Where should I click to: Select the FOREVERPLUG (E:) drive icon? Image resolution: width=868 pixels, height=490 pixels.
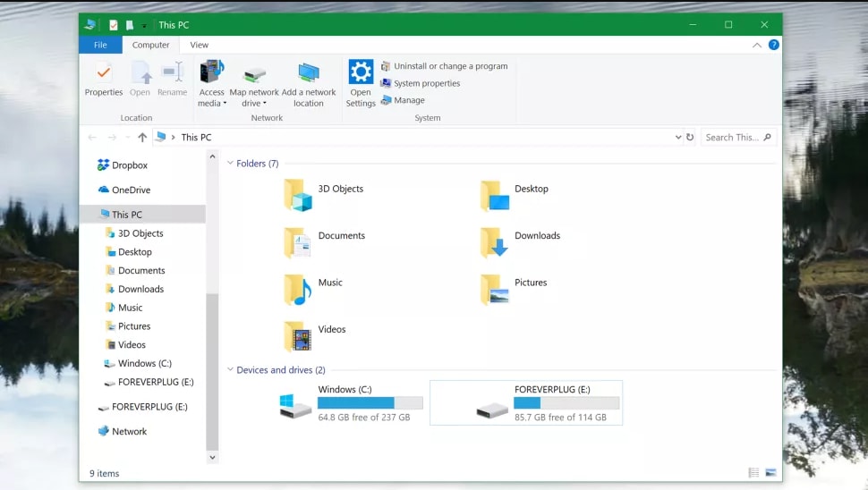coord(492,410)
